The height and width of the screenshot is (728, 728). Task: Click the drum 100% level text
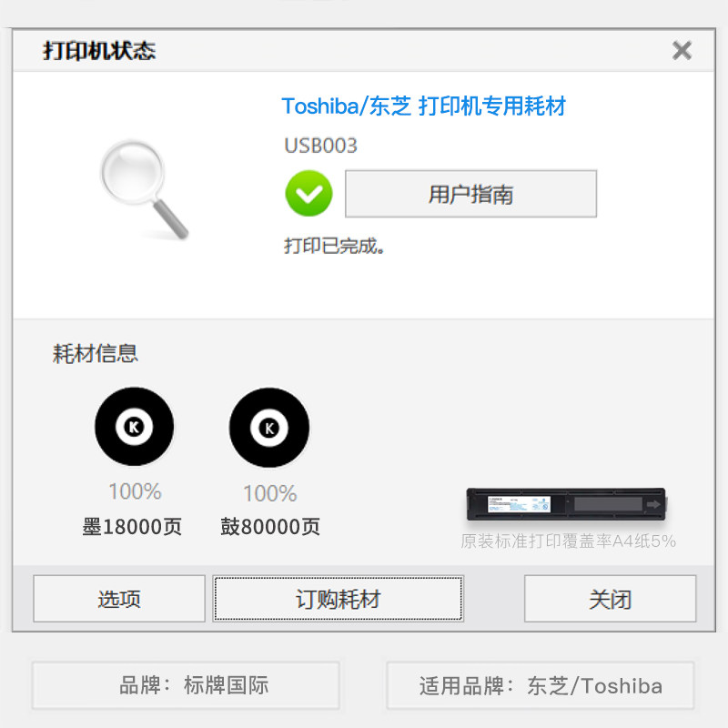(269, 493)
